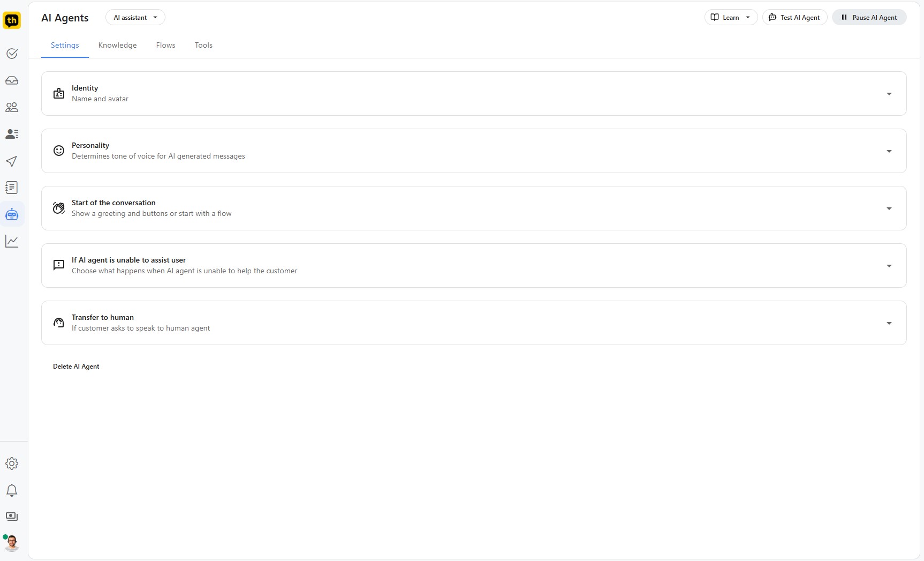Click 'Determines tone of voice' description text
924x561 pixels.
pos(158,156)
